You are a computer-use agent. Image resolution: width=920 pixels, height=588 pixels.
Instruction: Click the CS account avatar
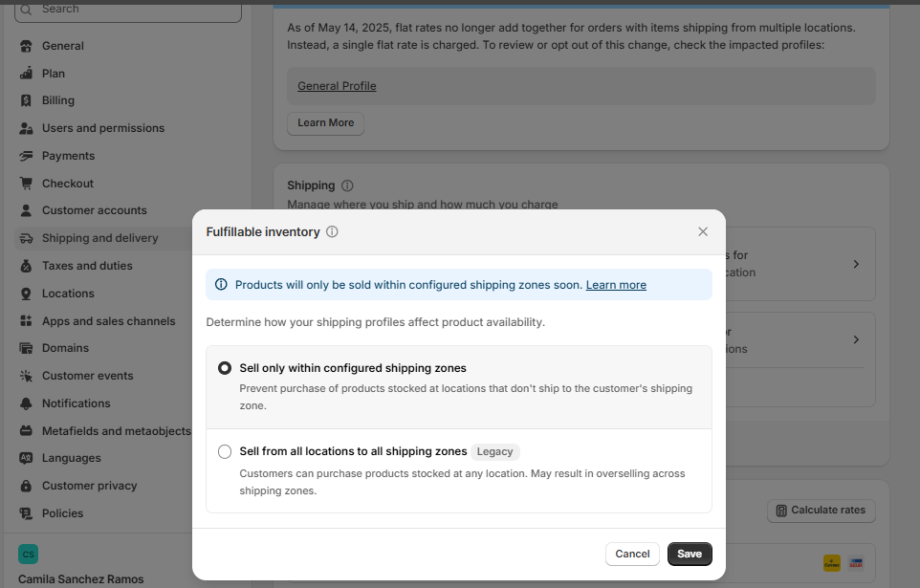[28, 554]
